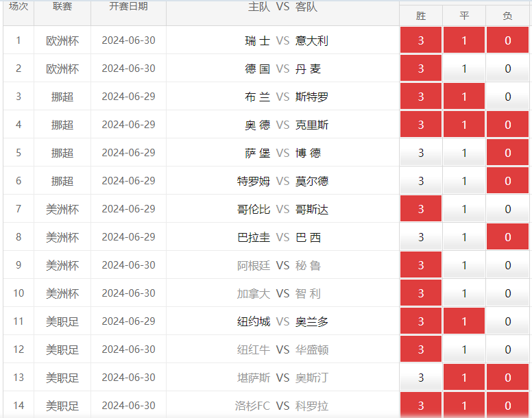The height and width of the screenshot is (418, 532).
Task: Toggle win (3) for 加拿大 VS 智利
Action: point(421,293)
